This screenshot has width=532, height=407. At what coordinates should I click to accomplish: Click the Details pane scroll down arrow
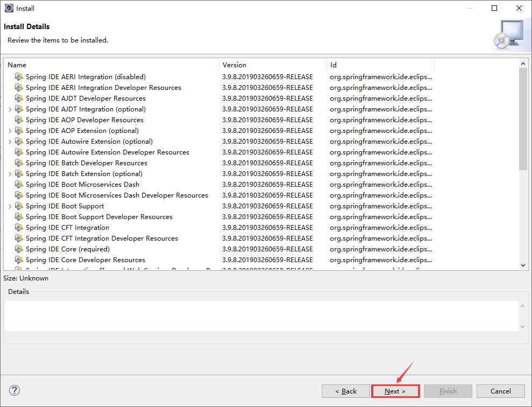pyautogui.click(x=522, y=327)
